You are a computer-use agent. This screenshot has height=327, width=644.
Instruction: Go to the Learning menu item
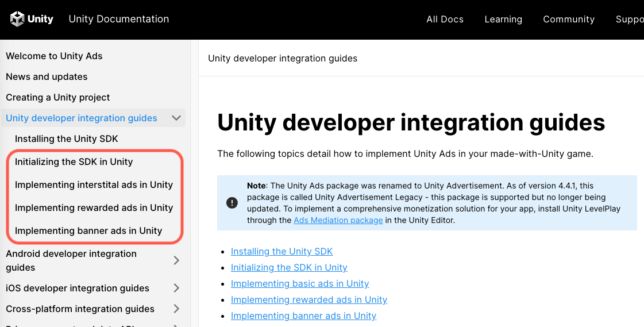pos(503,20)
